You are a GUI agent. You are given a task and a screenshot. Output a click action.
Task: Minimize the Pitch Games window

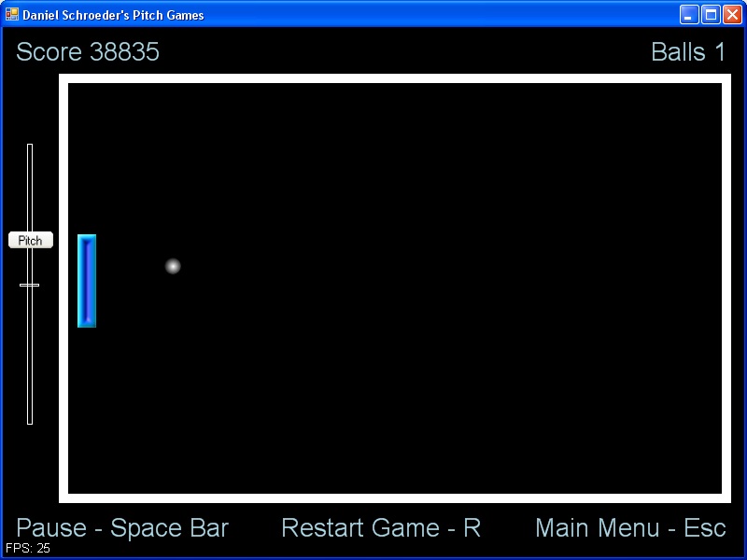688,15
